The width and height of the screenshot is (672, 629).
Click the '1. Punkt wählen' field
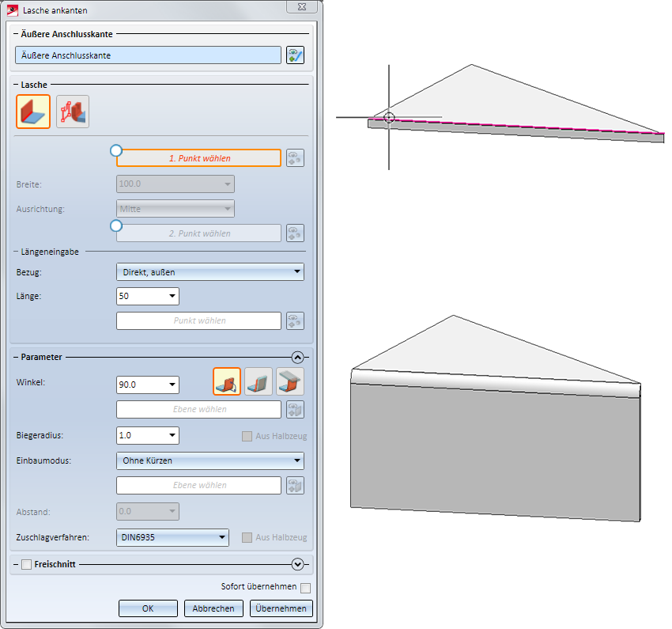pos(199,158)
